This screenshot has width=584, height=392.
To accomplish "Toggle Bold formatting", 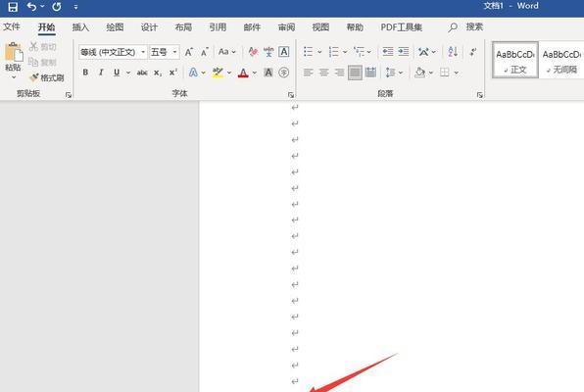I will tap(85, 73).
